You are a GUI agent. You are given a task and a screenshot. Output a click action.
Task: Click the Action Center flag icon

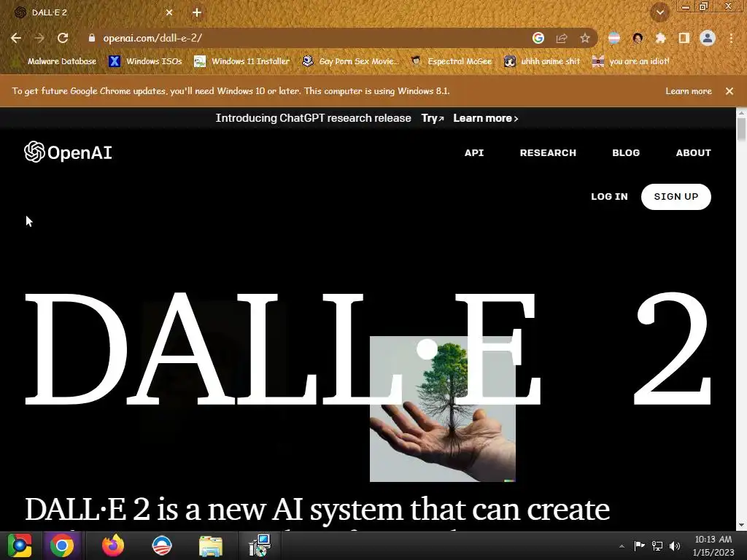coord(639,545)
